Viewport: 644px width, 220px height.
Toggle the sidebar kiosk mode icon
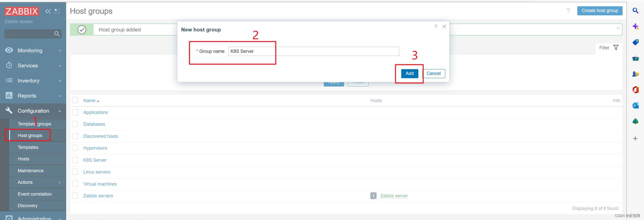(x=57, y=11)
